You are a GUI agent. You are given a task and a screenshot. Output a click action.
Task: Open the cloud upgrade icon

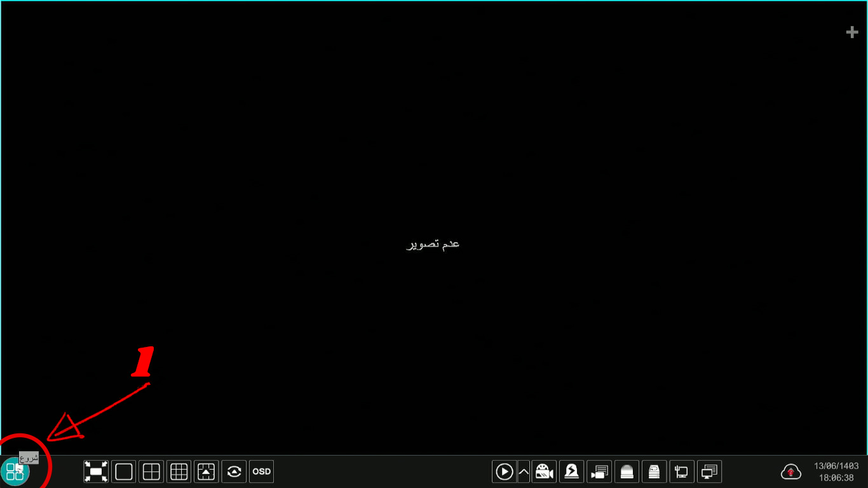click(x=790, y=471)
